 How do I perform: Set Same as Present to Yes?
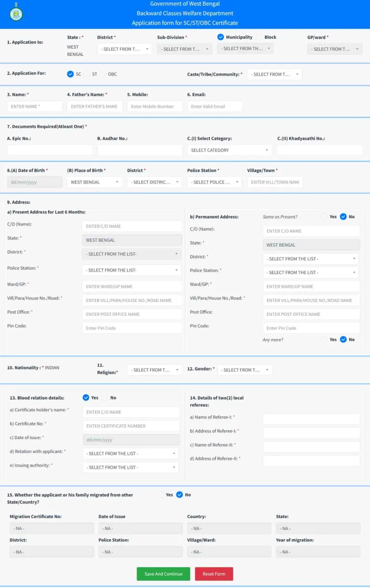click(x=324, y=217)
